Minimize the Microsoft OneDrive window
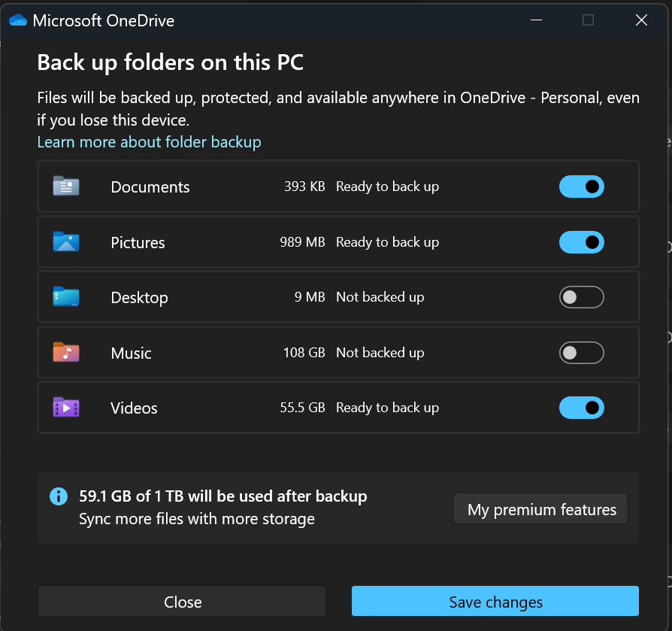 tap(536, 20)
